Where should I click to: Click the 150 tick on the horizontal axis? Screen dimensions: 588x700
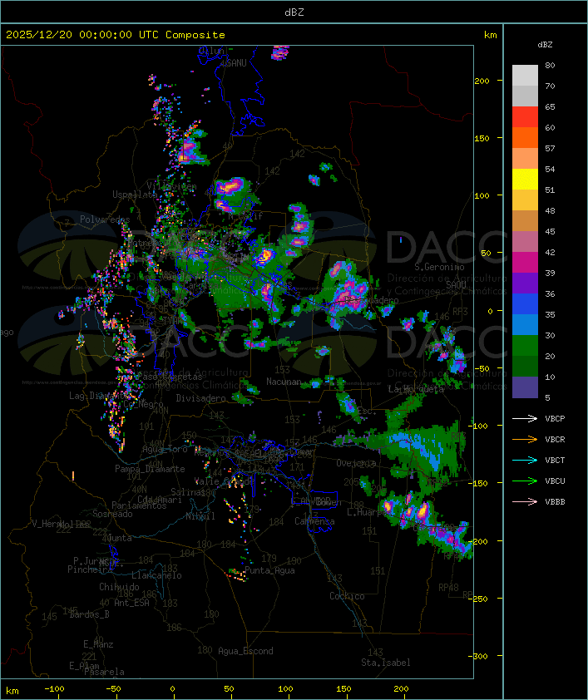click(x=343, y=689)
